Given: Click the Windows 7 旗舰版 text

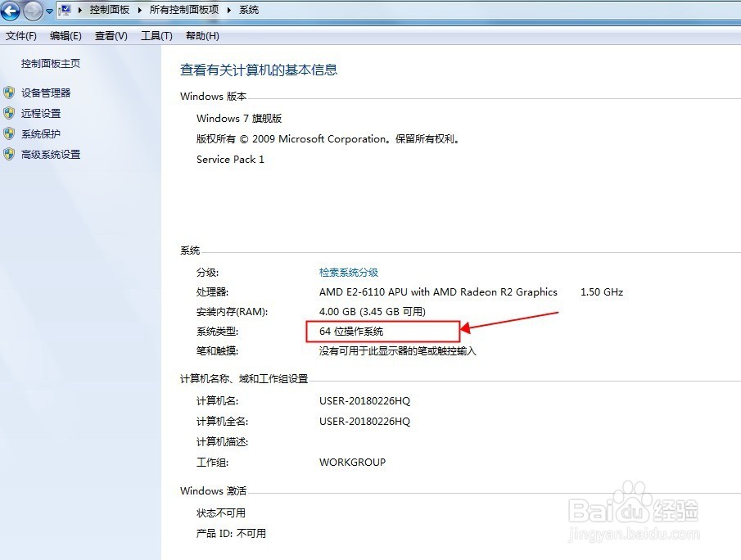Looking at the screenshot, I should pos(239,118).
